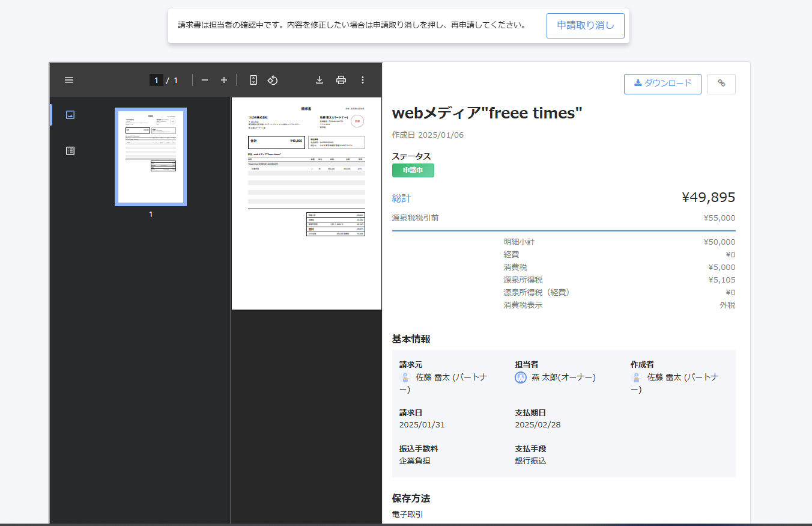The height and width of the screenshot is (526, 812).
Task: Zoom out the PDF with minus icon
Action: pyautogui.click(x=205, y=80)
